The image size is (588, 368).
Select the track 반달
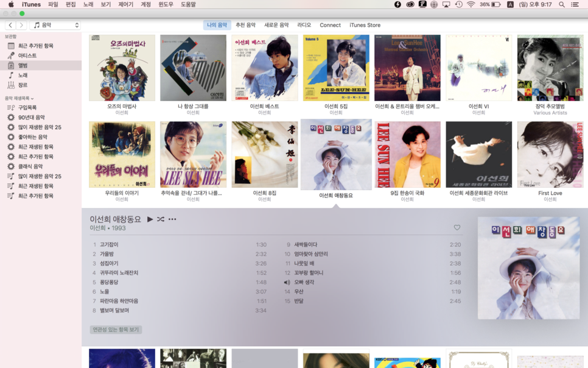pos(373,301)
